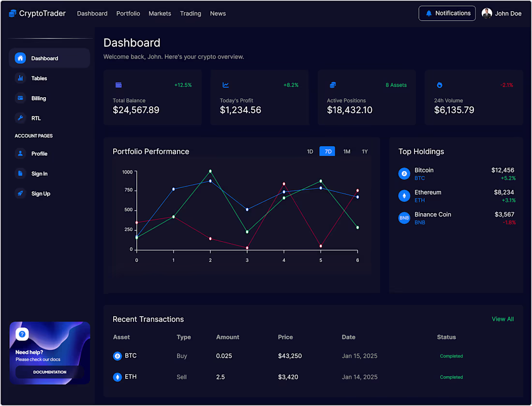Select the Bitcoin coin icon in Top Holdings
The width and height of the screenshot is (532, 406).
tap(404, 174)
